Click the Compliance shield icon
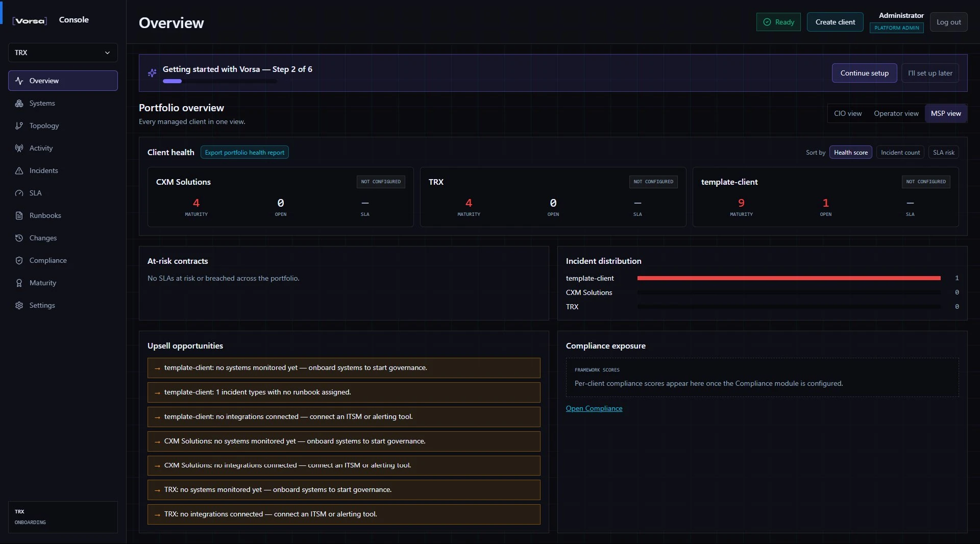Image resolution: width=980 pixels, height=544 pixels. click(19, 260)
